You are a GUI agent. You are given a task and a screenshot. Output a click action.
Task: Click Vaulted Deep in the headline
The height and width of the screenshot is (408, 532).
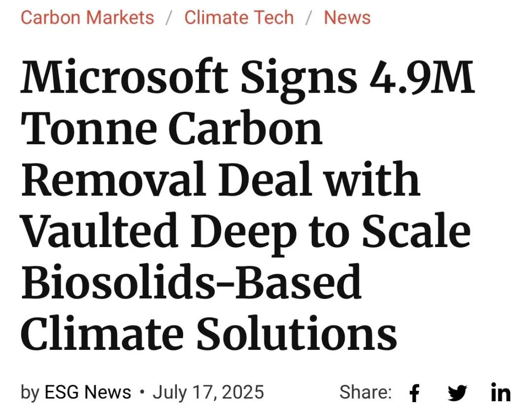158,230
